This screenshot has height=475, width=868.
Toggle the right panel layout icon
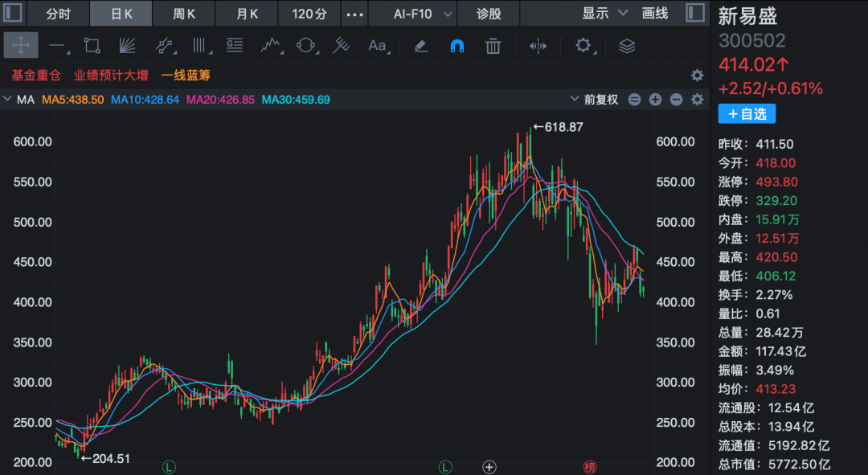tap(694, 13)
